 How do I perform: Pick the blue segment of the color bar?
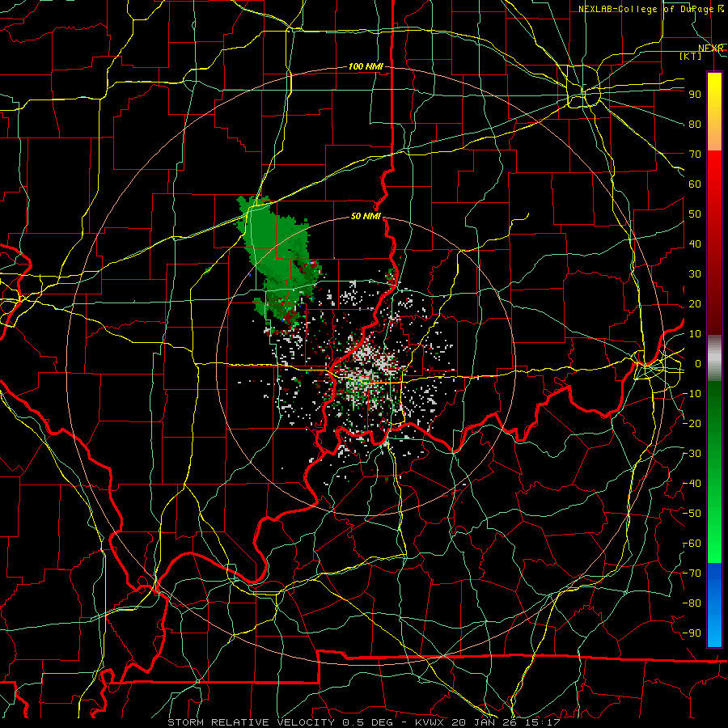[x=714, y=604]
